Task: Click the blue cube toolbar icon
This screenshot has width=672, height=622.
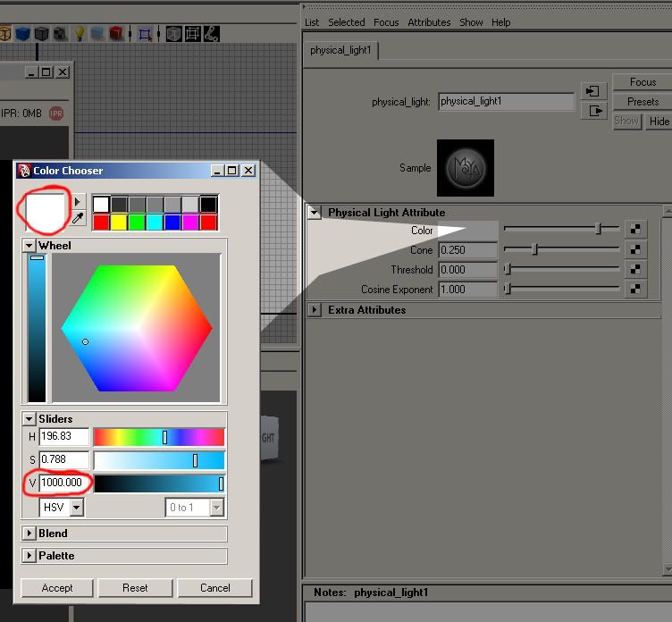Action: 22,34
